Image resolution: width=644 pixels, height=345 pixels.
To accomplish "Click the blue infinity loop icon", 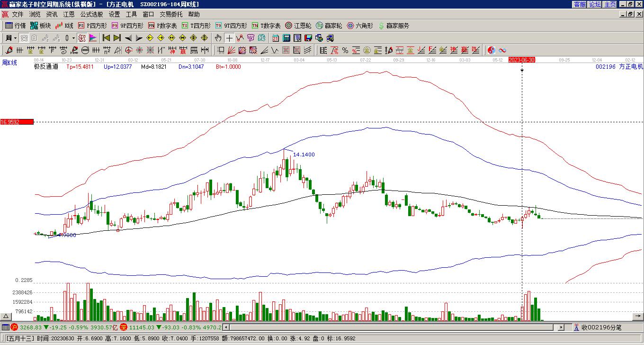I will pos(502,50).
